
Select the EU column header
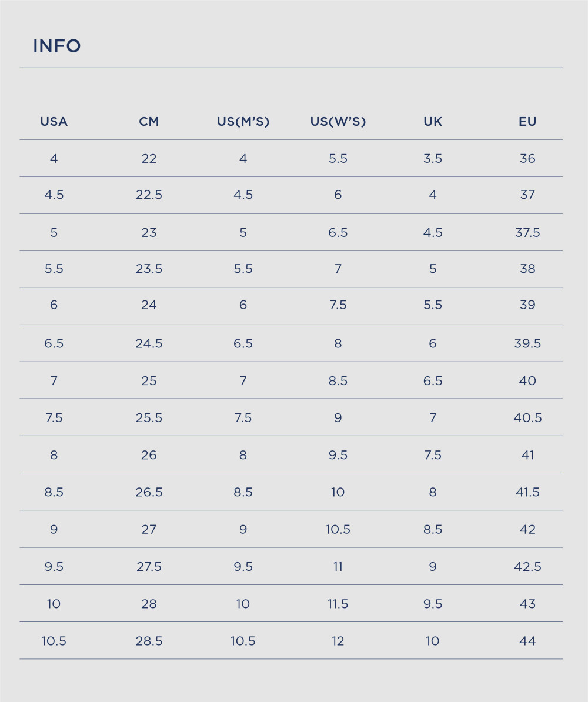click(x=527, y=121)
